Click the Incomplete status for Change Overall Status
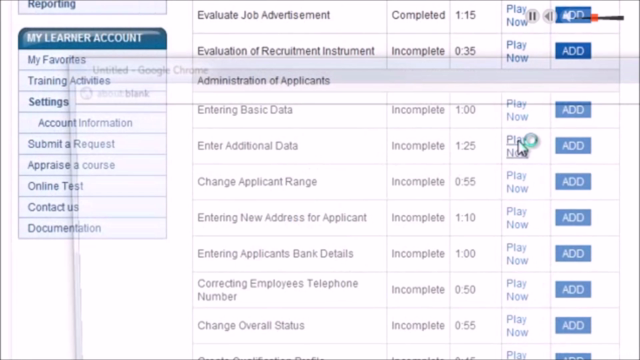Screen dimensions: 640x360 (418, 325)
